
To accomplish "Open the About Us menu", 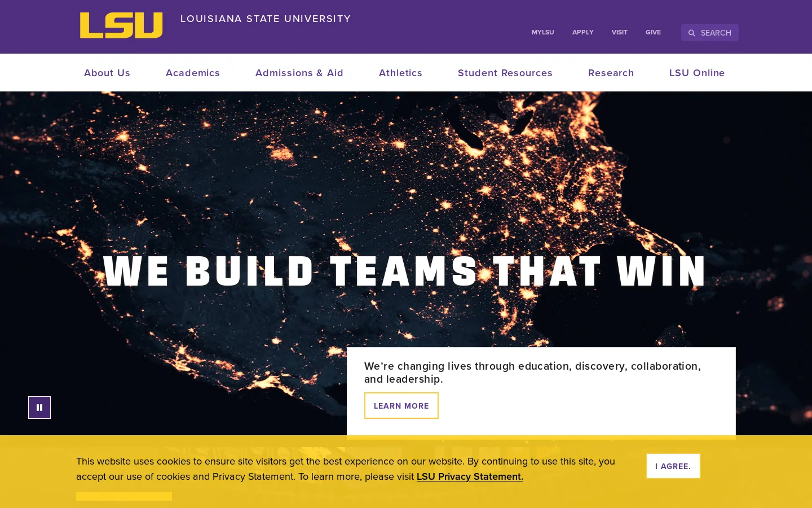I will click(x=107, y=73).
